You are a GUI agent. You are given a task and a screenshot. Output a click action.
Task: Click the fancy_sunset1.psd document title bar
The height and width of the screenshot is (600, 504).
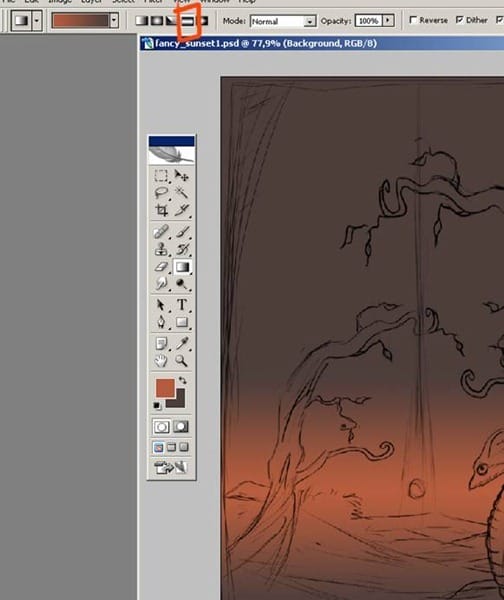click(x=322, y=43)
